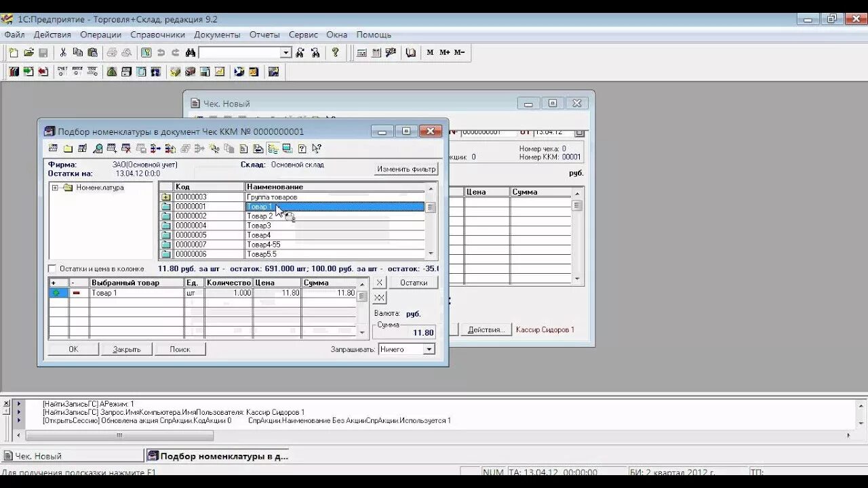This screenshot has width=868, height=488.
Task: Open the search field dropdown in main toolbar
Action: [285, 53]
